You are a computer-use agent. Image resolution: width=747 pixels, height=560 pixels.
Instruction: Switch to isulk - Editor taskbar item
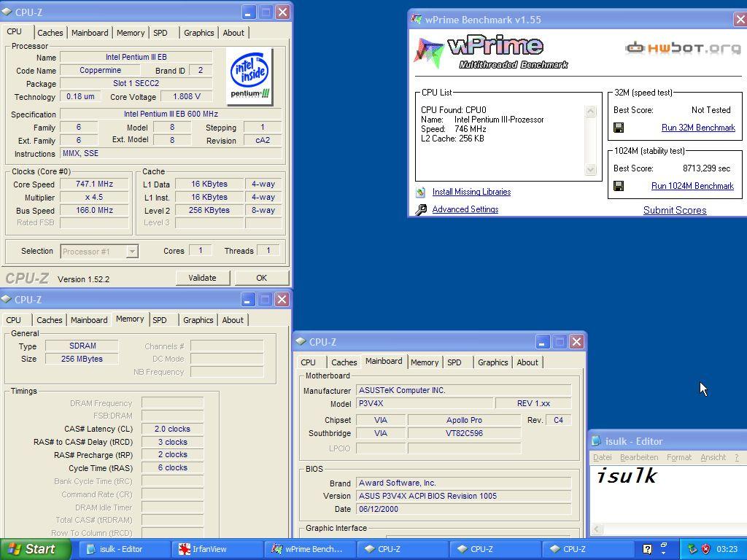click(124, 549)
